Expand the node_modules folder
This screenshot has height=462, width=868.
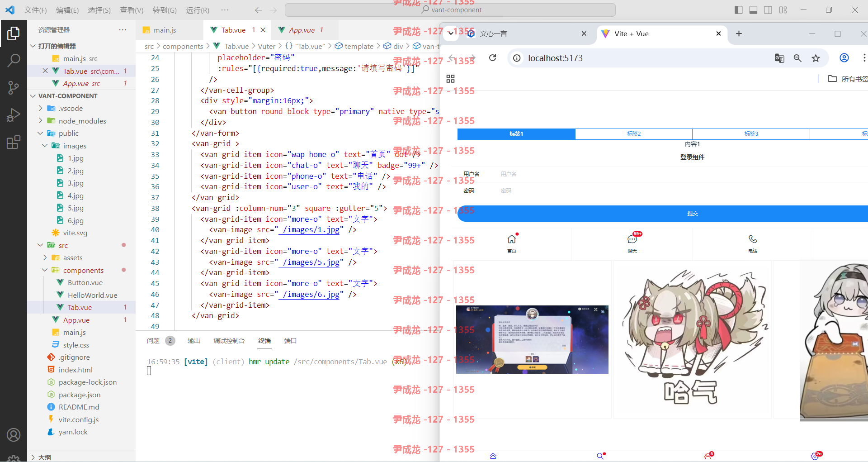click(40, 121)
